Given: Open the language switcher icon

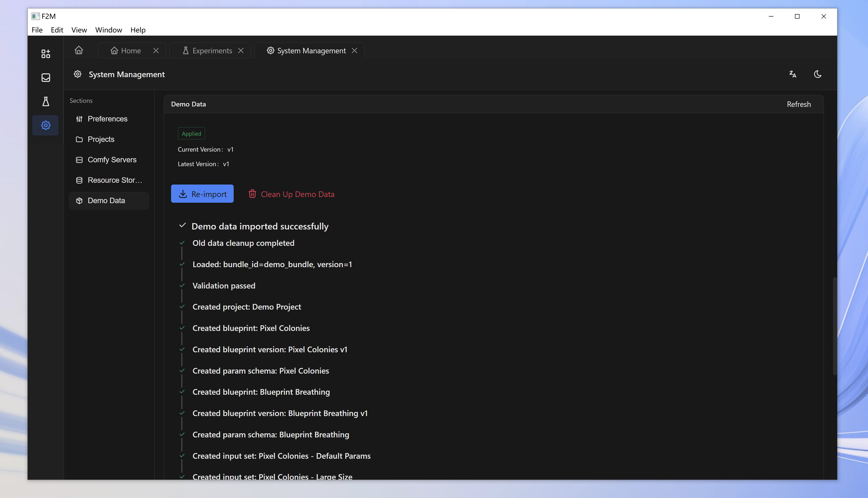Looking at the screenshot, I should click(x=792, y=74).
